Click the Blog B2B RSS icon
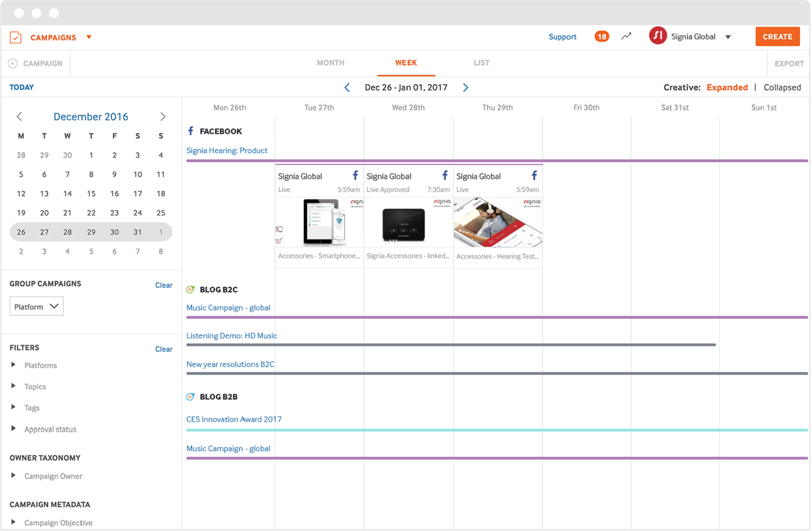812x531 pixels. tap(190, 397)
